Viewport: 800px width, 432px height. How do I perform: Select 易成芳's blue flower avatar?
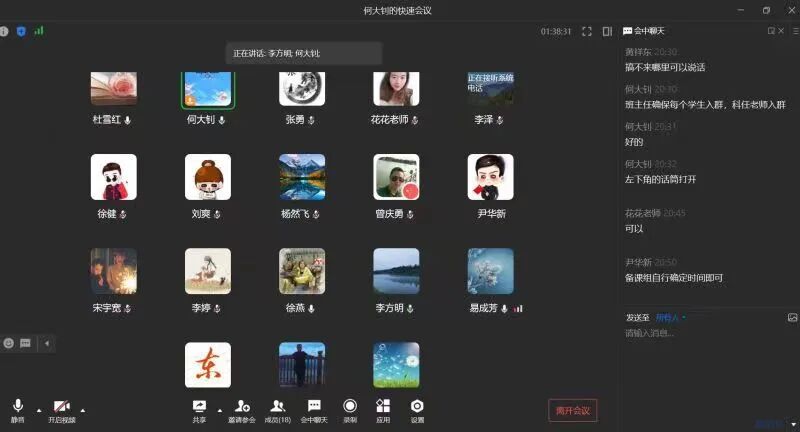[490, 271]
